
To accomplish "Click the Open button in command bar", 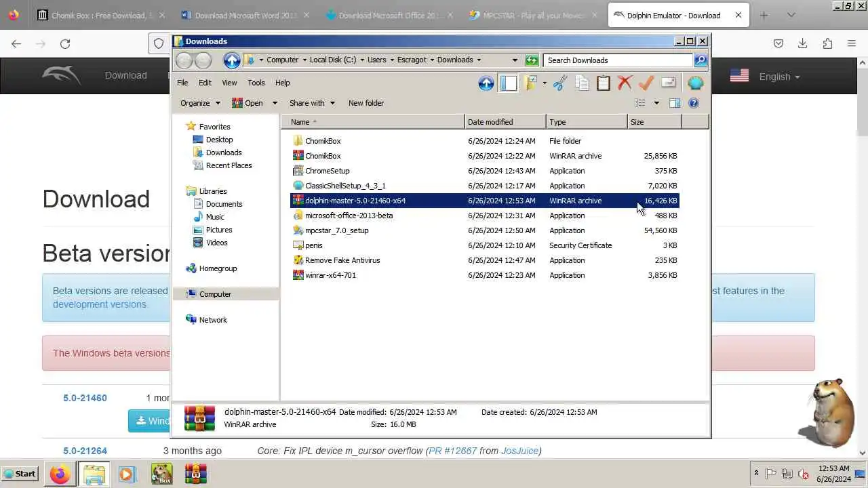I will point(248,103).
